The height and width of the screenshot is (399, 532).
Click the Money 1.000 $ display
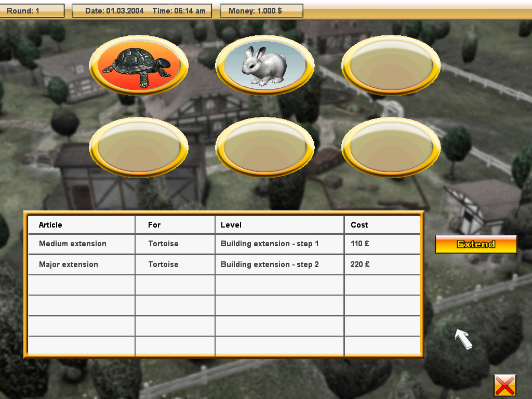(x=261, y=10)
